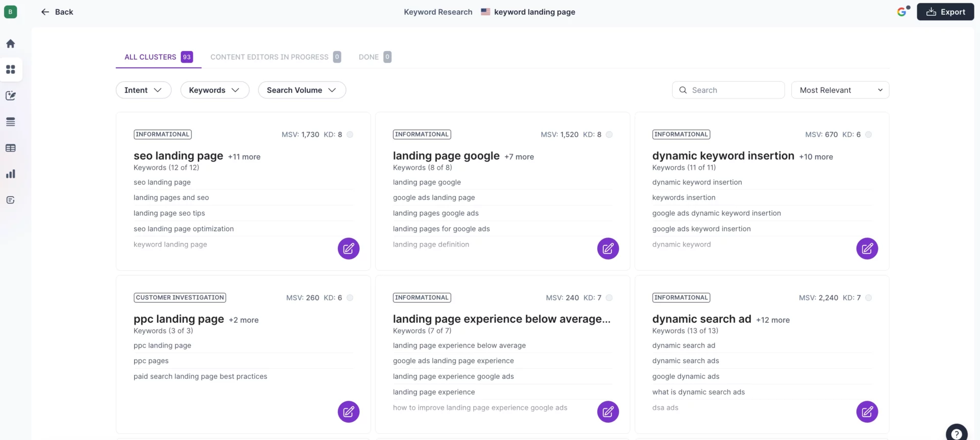The height and width of the screenshot is (440, 980).
Task: Click the Search input field
Action: click(x=734, y=90)
